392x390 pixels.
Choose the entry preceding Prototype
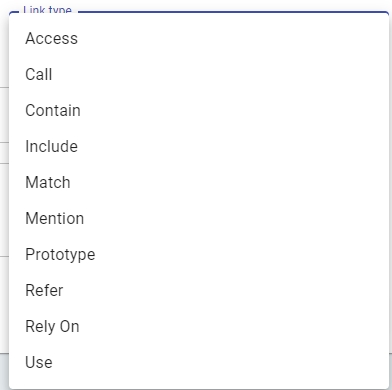click(x=199, y=218)
